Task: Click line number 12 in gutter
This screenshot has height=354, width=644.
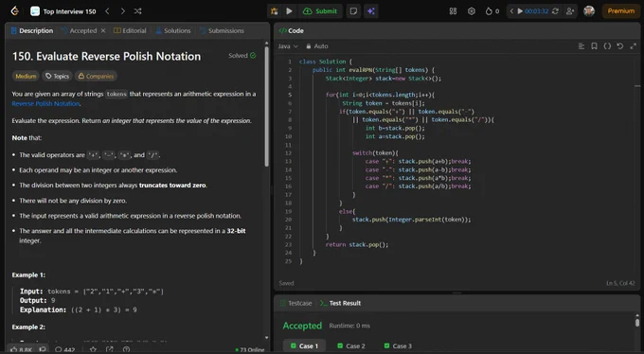Action: pos(288,152)
